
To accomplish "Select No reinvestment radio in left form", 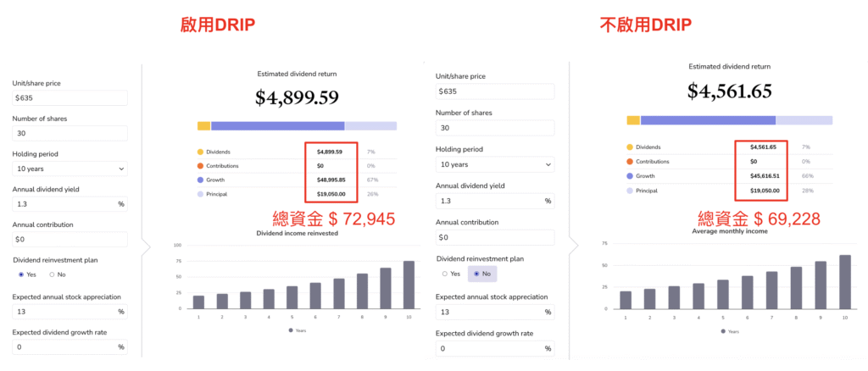I will coord(52,274).
